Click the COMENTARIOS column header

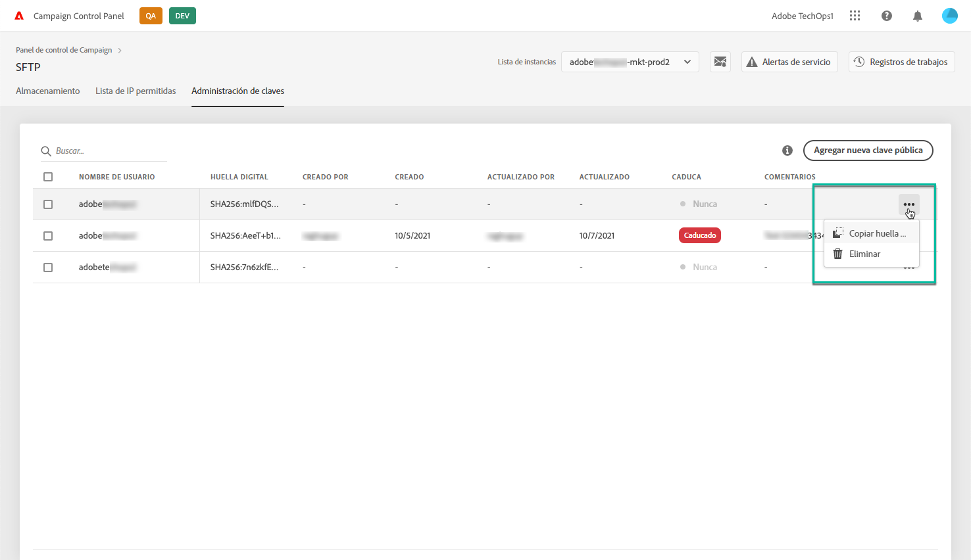tap(790, 177)
